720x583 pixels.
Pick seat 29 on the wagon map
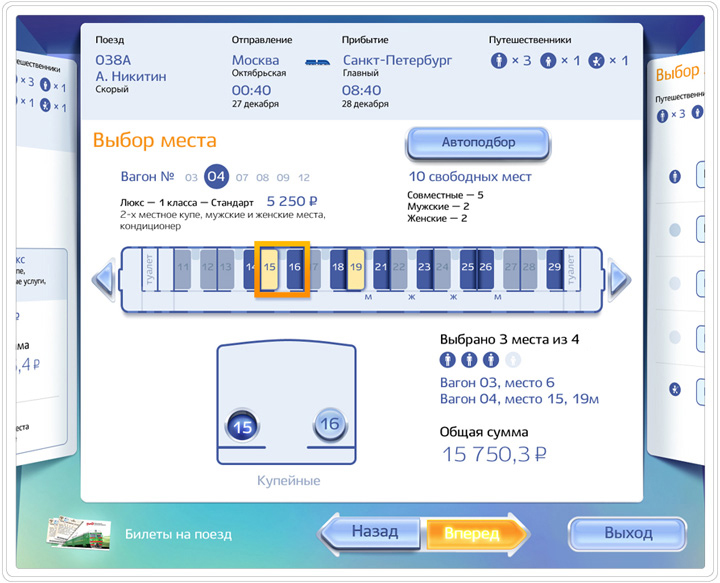[555, 269]
